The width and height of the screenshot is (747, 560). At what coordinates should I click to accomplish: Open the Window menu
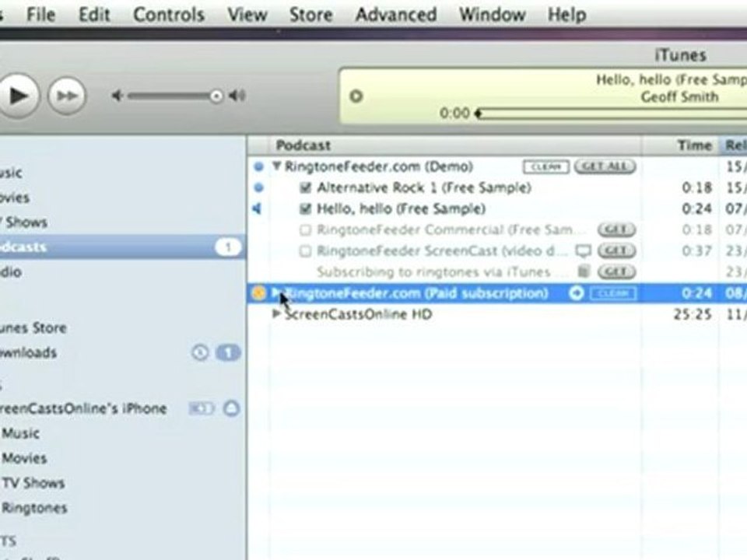click(x=492, y=15)
